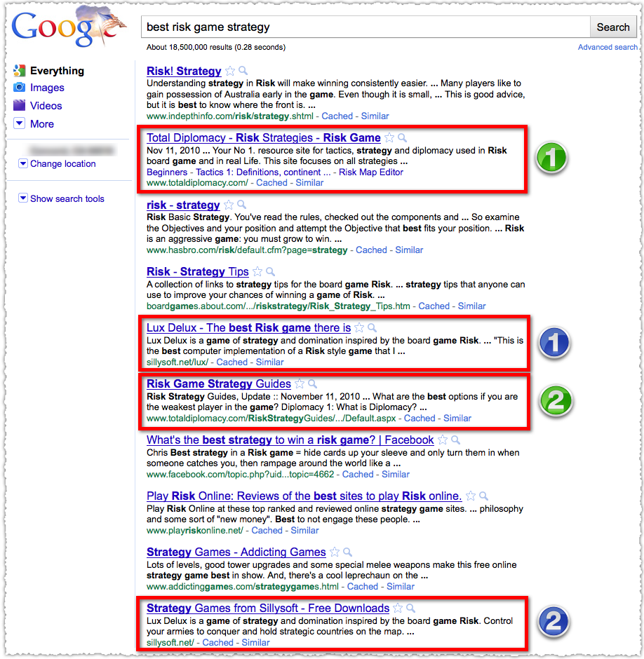
Task: Open the Risk - Strategy Tips title
Action: (x=198, y=272)
